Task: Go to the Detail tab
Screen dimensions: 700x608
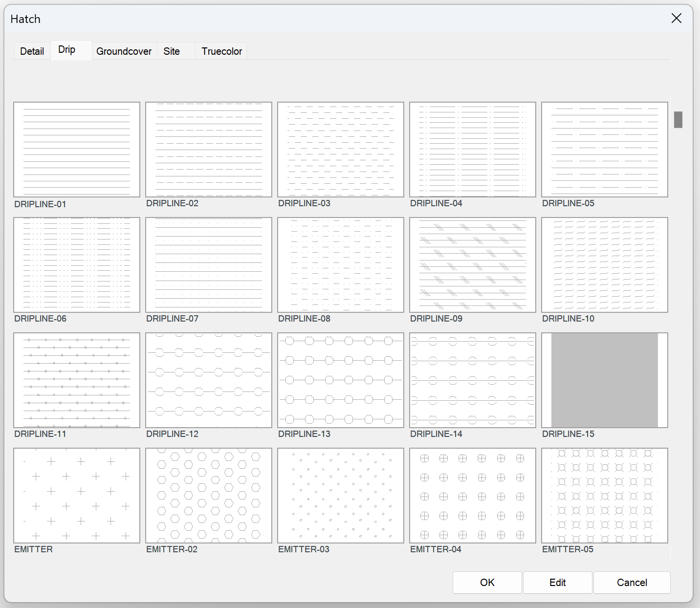Action: click(32, 51)
